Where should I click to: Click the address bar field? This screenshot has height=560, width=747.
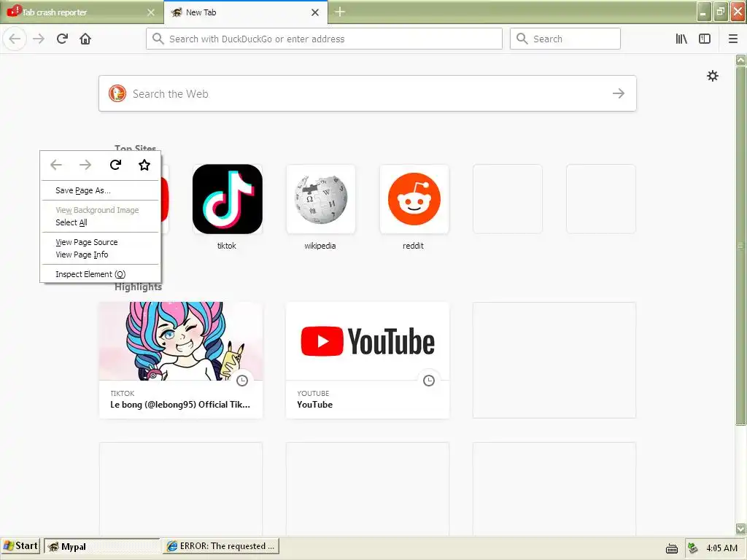pyautogui.click(x=324, y=39)
